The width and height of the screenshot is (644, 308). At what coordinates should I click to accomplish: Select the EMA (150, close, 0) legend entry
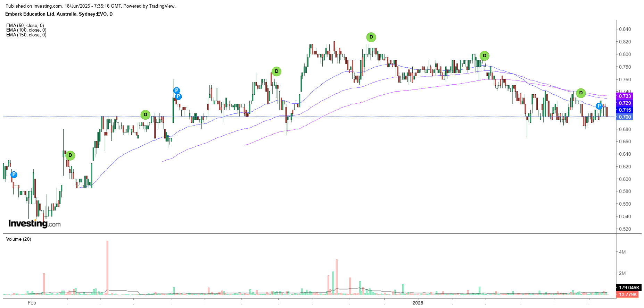coord(26,35)
